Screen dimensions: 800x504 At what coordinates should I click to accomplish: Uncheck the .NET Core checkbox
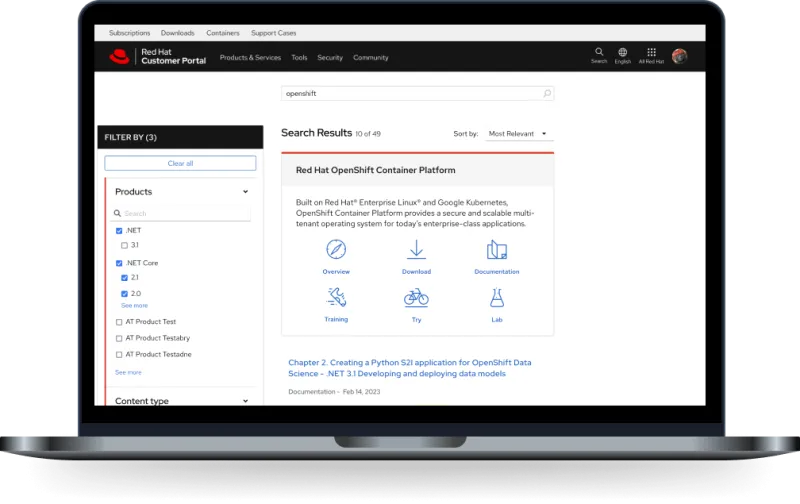119,263
